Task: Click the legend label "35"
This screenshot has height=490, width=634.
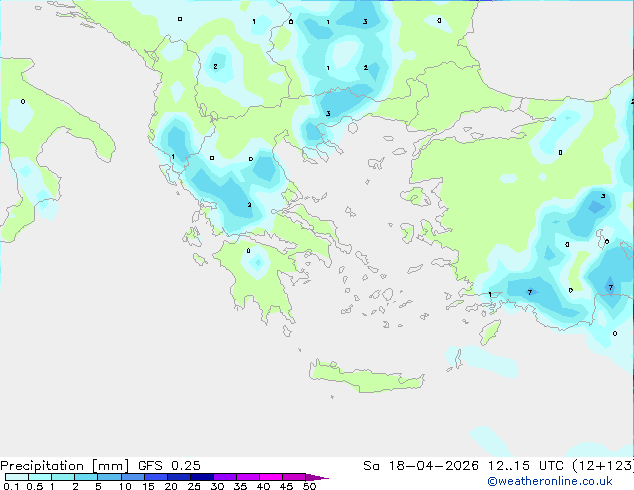Action: point(240,486)
